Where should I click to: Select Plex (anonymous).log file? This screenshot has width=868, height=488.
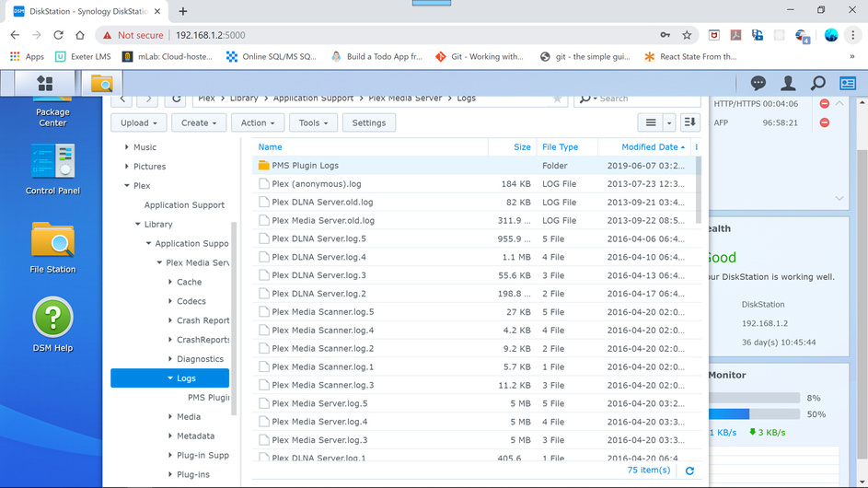(477, 184)
